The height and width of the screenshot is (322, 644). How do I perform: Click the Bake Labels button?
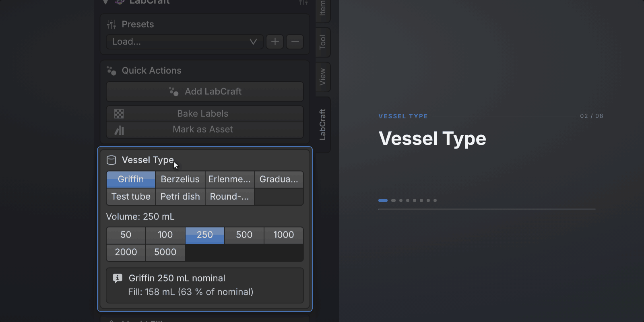pos(205,114)
